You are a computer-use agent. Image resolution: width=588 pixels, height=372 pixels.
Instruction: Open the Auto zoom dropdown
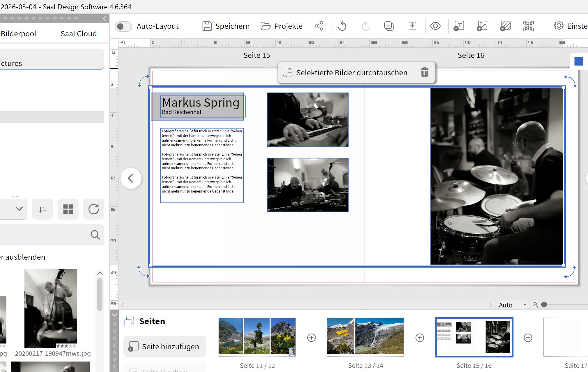[512, 305]
